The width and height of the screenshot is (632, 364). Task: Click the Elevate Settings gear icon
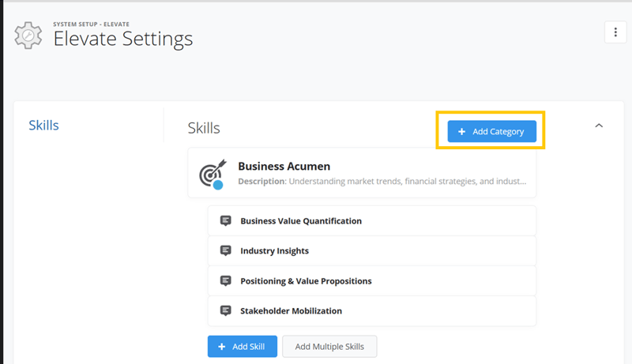[28, 36]
